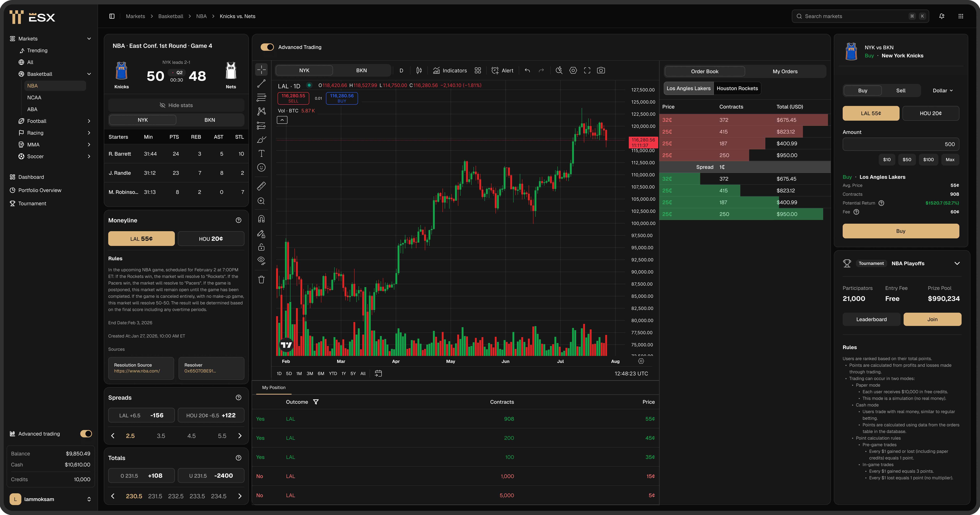Toggle Advanced trading in the sidebar
The width and height of the screenshot is (980, 515).
click(86, 434)
